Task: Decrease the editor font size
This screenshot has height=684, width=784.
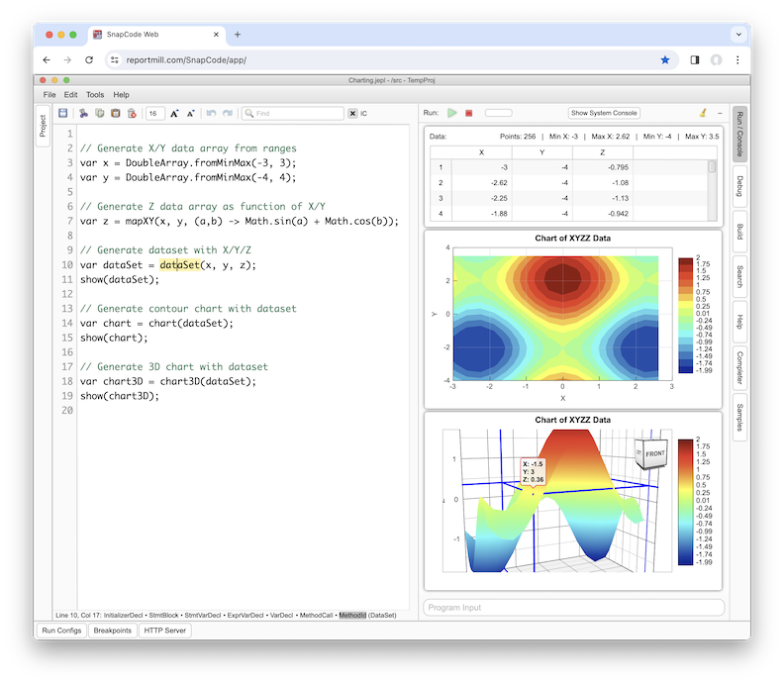Action: coord(191,114)
